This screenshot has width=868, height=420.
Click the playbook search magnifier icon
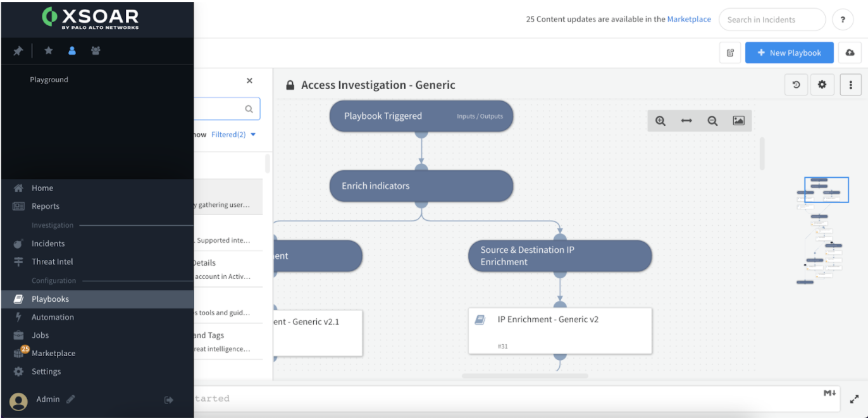pos(249,109)
